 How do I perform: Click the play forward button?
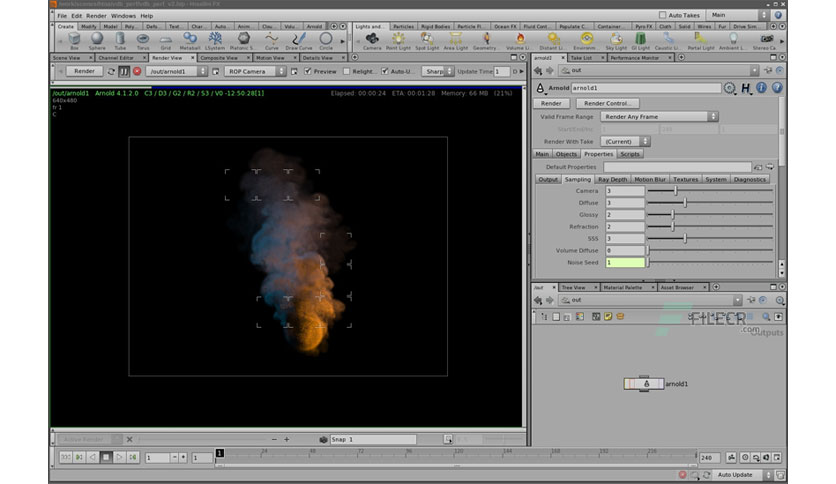point(119,457)
